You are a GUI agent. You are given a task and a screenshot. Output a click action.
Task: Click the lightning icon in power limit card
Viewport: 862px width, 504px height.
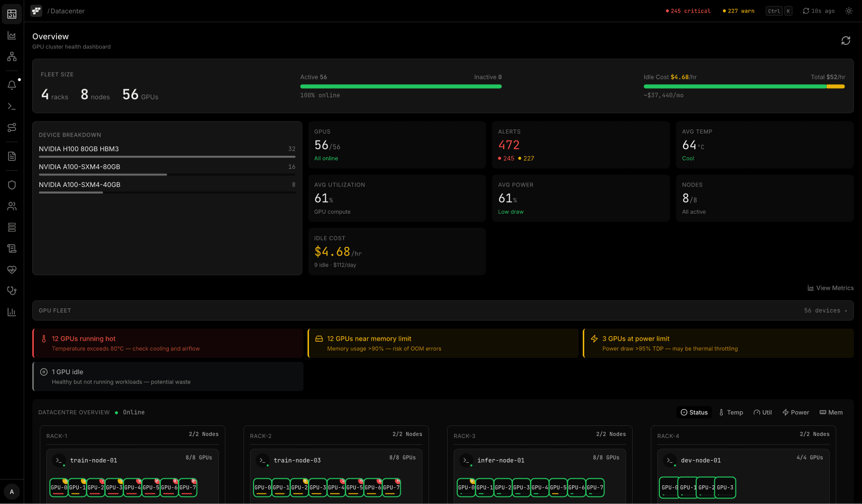pyautogui.click(x=594, y=339)
